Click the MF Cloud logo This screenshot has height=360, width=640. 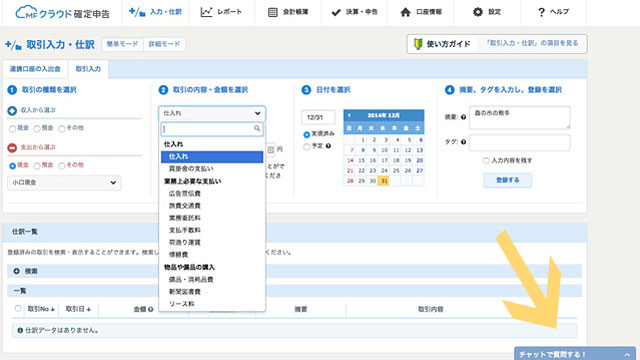coord(62,13)
